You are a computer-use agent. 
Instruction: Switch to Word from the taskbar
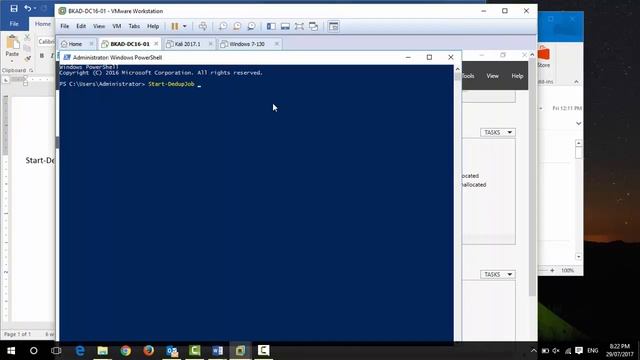point(218,351)
